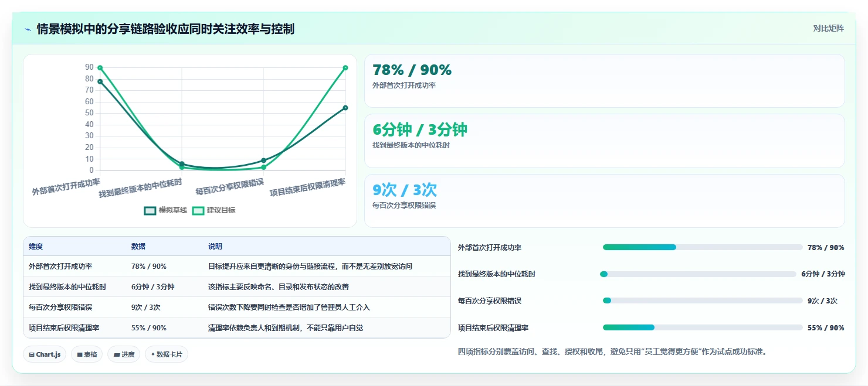Click the description starting 错误次数下降要同时检查

289,308
